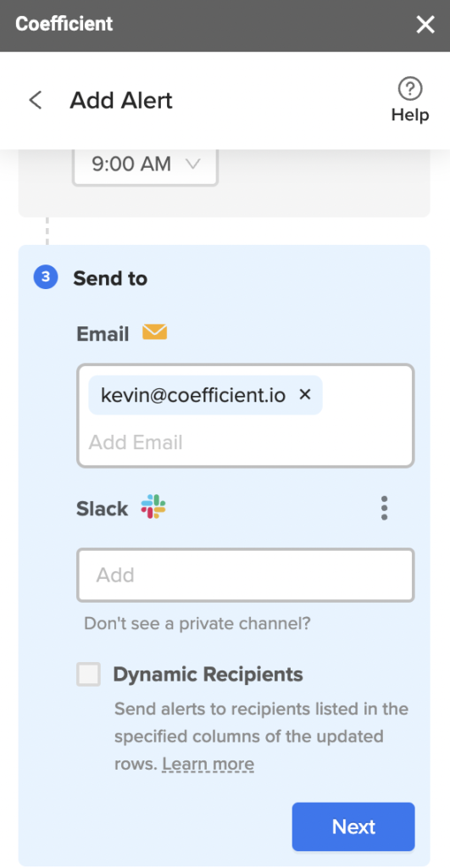Screen dimensions: 450x868
Task: Click the chevron arrow in time selector
Action: point(192,164)
